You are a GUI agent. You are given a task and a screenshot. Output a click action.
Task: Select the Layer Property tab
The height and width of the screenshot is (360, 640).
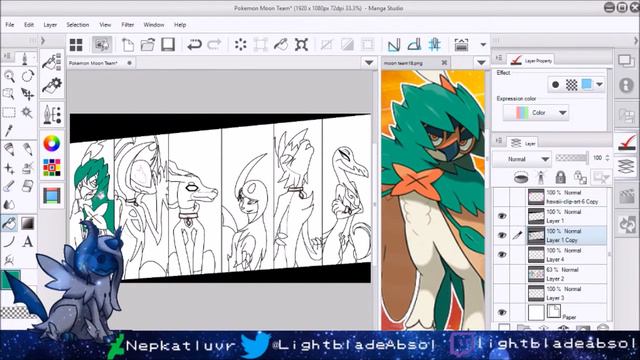pos(531,60)
